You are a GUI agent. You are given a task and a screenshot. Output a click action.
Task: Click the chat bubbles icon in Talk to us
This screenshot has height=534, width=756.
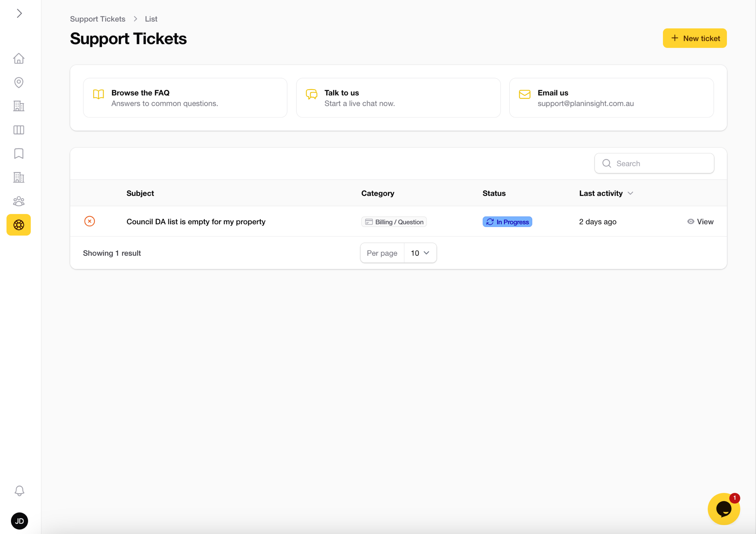311,94
